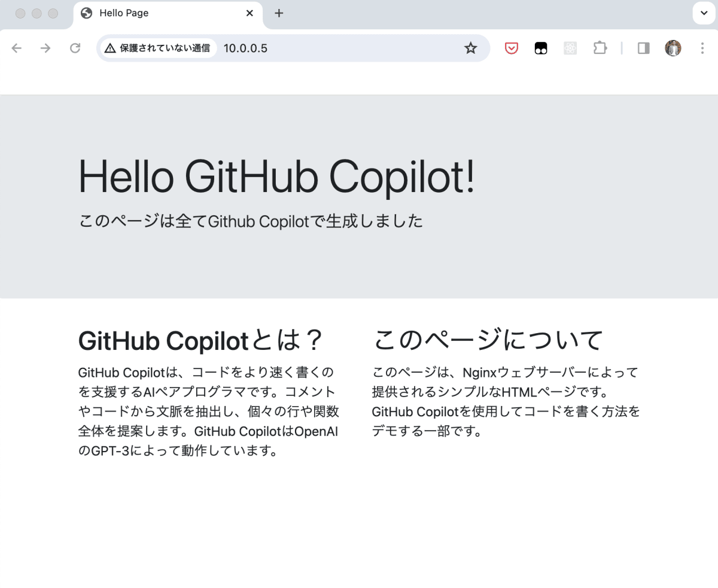Click the green maximize window button
Viewport: 718px width, 588px height.
[53, 13]
